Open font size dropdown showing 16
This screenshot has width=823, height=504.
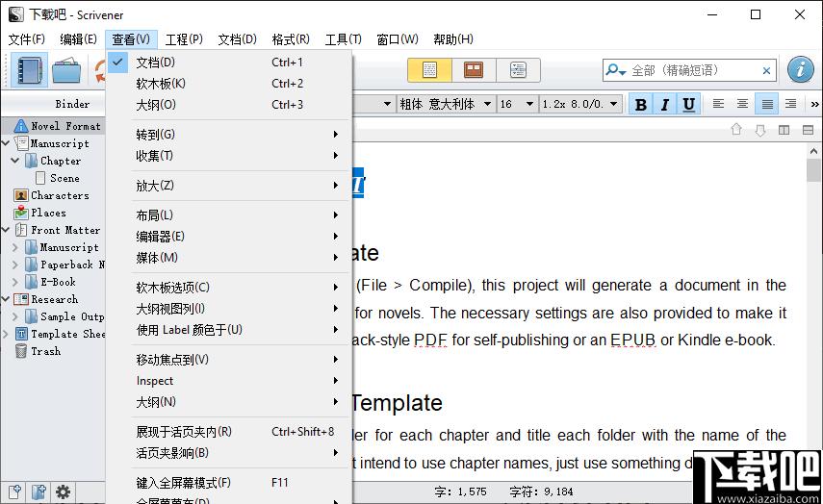517,104
